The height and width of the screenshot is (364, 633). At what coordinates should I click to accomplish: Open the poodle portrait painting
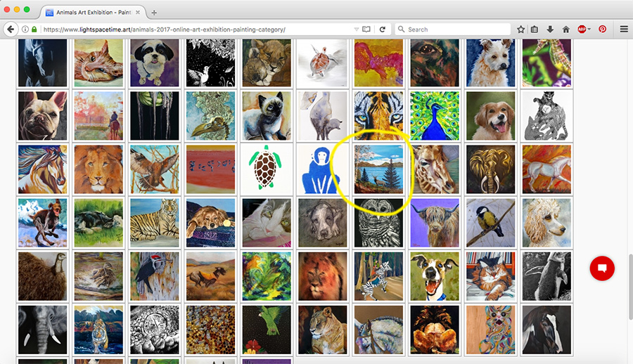546,223
